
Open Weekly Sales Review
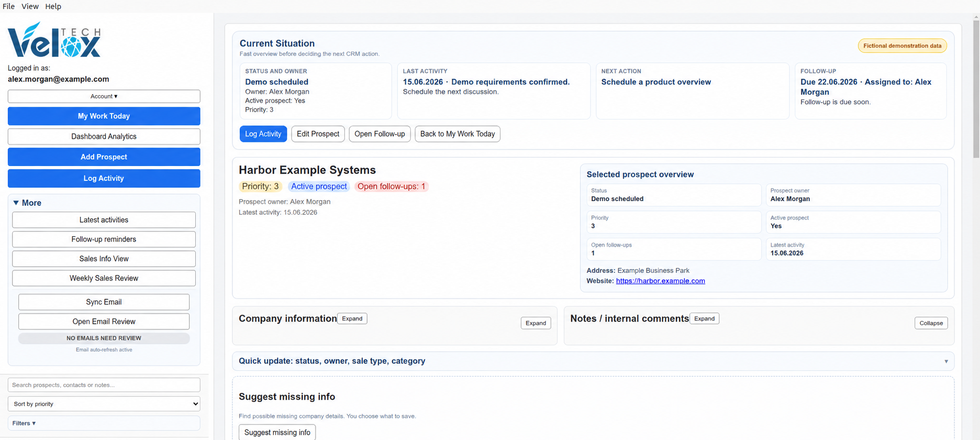click(x=104, y=278)
